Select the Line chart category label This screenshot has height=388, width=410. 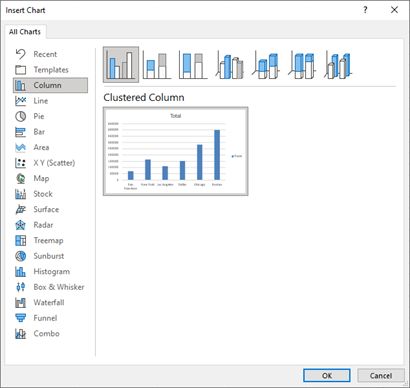pos(41,101)
